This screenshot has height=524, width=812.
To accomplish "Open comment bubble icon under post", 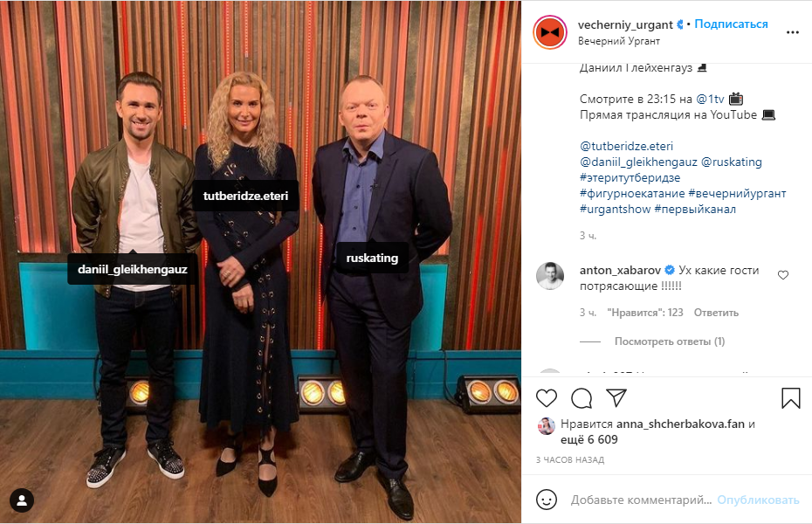I will tap(581, 398).
